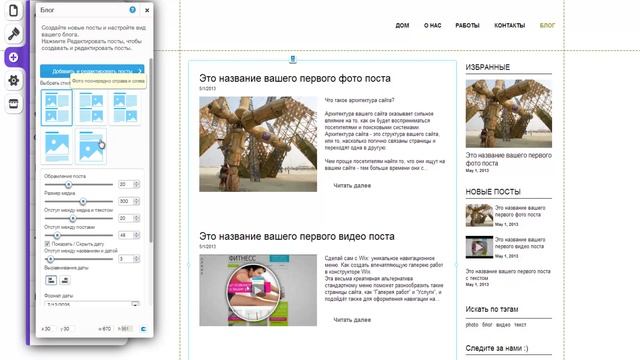Viewport: 640px width, 360px height.
Task: Select layout with photos on the right
Action: 91,107
